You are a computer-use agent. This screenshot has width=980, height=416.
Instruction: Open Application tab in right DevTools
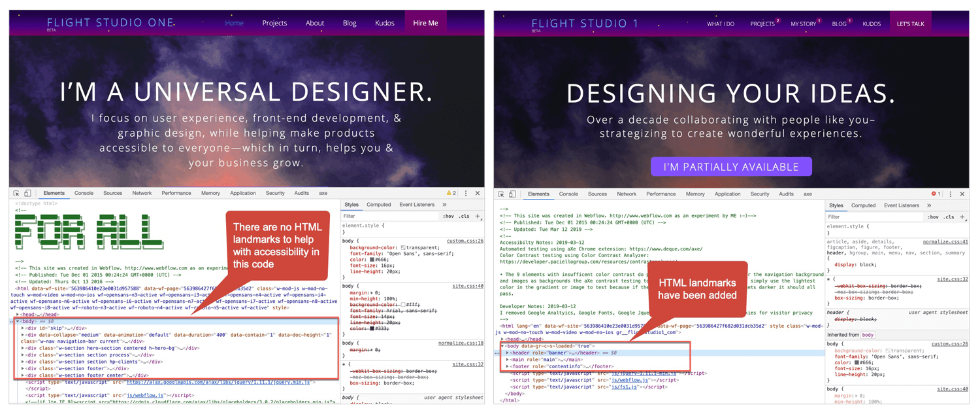point(727,194)
